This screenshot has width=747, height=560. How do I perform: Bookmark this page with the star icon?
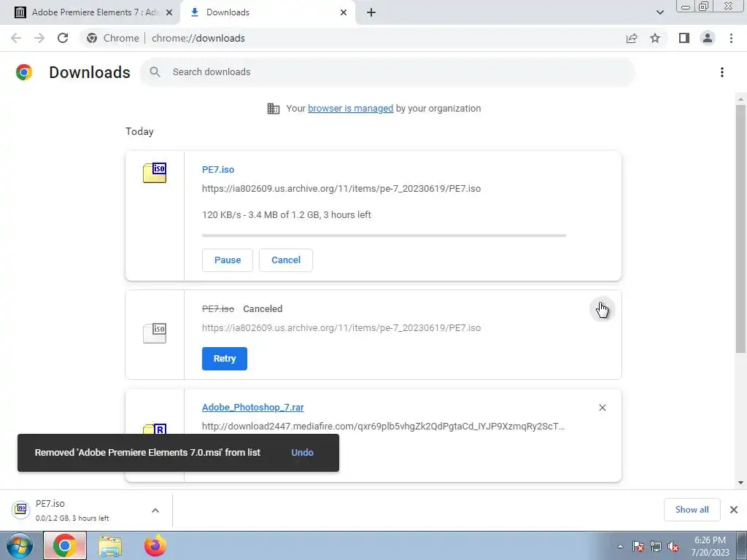(x=655, y=38)
